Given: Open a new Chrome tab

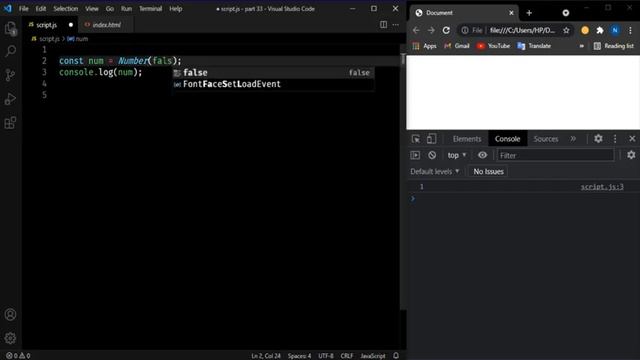Looking at the screenshot, I should pyautogui.click(x=529, y=13).
